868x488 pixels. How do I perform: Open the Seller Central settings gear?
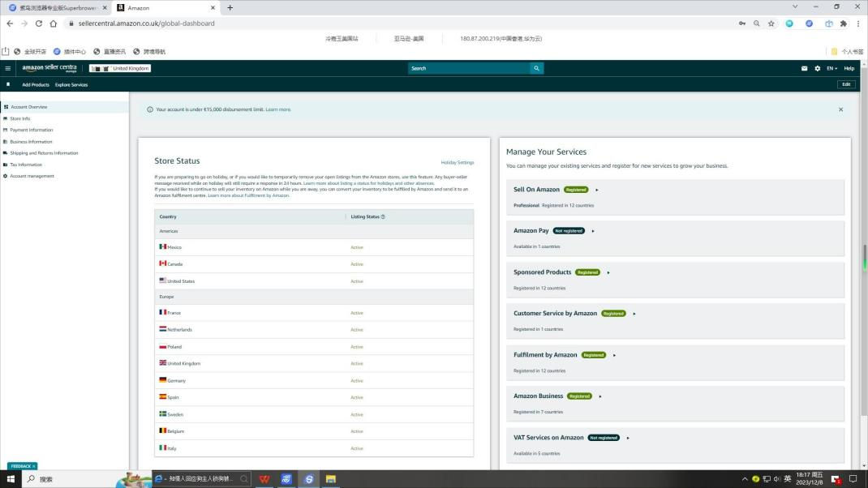(818, 69)
